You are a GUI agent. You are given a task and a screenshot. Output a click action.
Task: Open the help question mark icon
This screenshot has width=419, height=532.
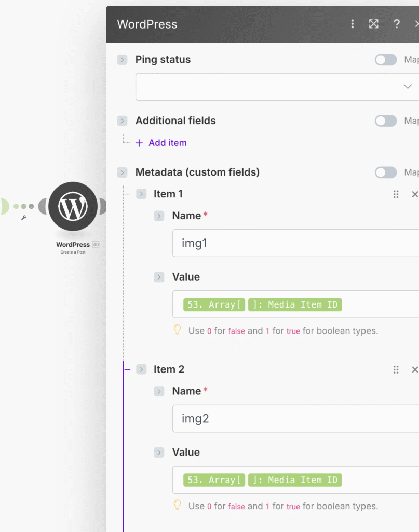tap(397, 24)
